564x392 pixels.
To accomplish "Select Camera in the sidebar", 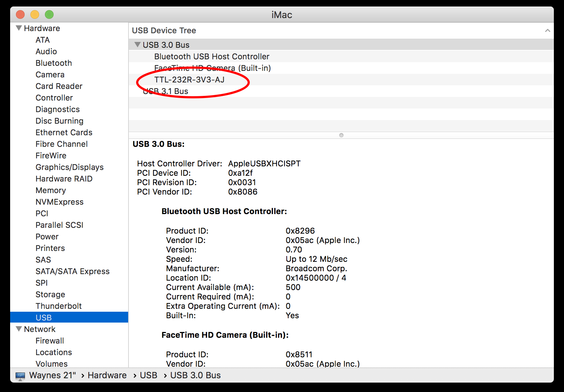I will [50, 74].
